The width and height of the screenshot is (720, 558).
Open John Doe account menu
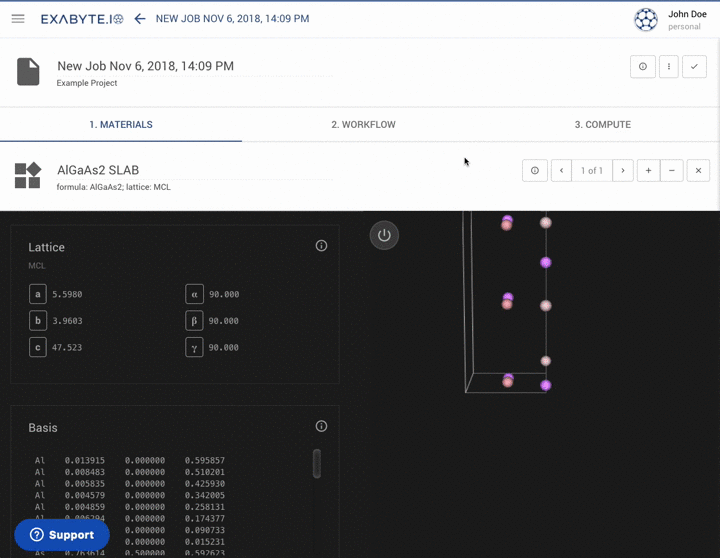coord(672,20)
